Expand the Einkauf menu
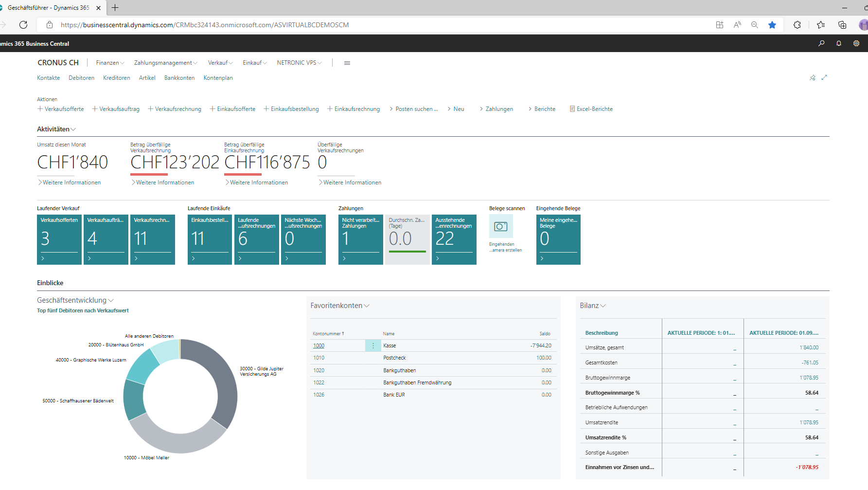The width and height of the screenshot is (868, 490). tap(255, 63)
